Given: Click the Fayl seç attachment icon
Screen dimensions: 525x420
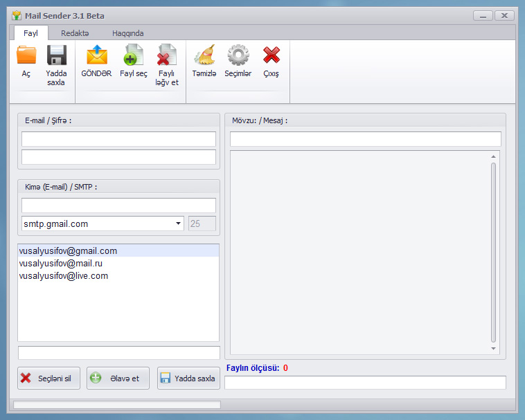Looking at the screenshot, I should click(133, 55).
